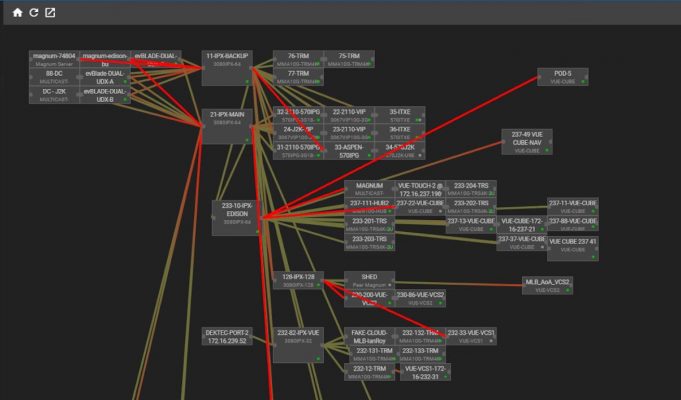
Task: Select the magnum-edison-bu node
Action: tap(105, 60)
